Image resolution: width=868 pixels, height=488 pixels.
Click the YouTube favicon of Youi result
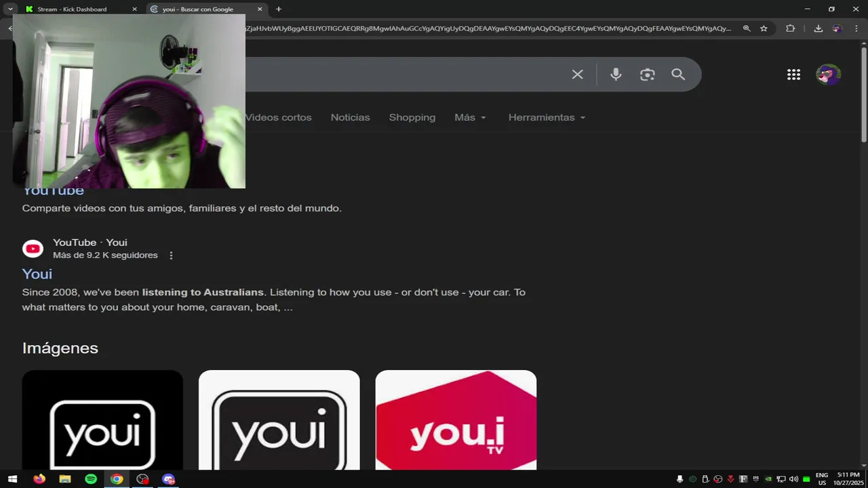pos(33,249)
